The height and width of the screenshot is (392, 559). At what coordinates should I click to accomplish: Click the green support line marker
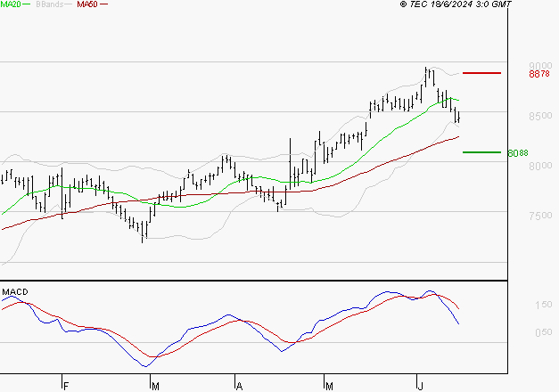pos(481,152)
